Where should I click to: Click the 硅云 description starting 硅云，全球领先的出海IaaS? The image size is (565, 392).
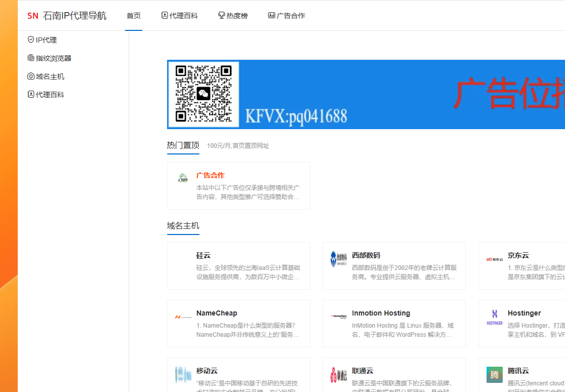pyautogui.click(x=248, y=272)
